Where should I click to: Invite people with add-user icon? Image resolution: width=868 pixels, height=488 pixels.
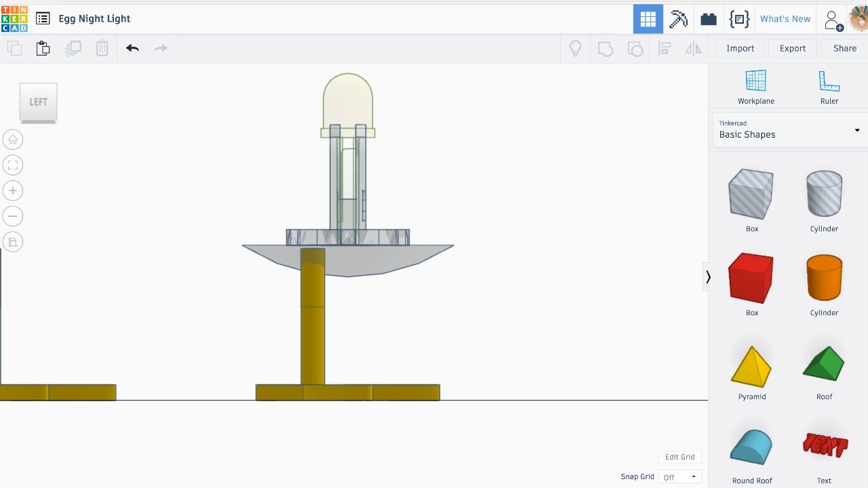click(x=833, y=20)
